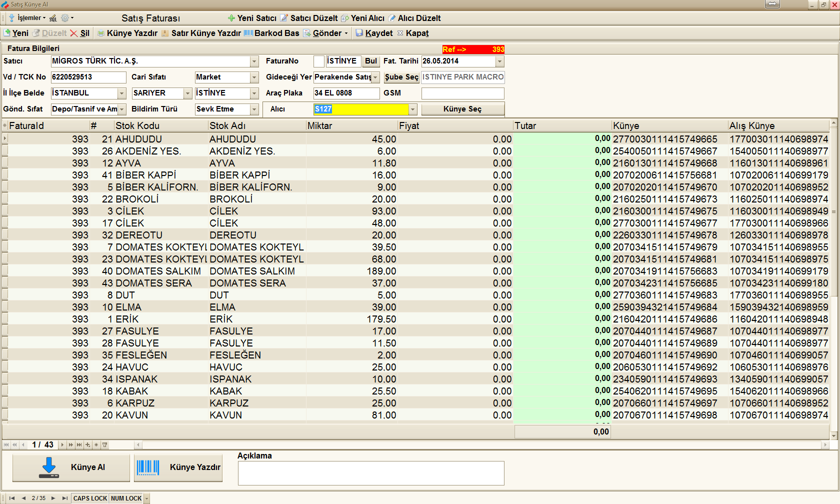Expand the SARIYER district dropdown
This screenshot has height=504, width=840.
tap(187, 93)
